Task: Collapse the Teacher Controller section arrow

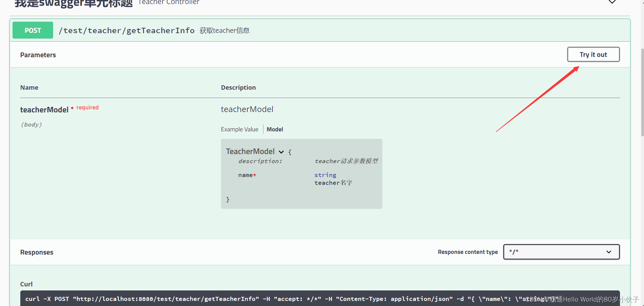Action: tap(612, 2)
